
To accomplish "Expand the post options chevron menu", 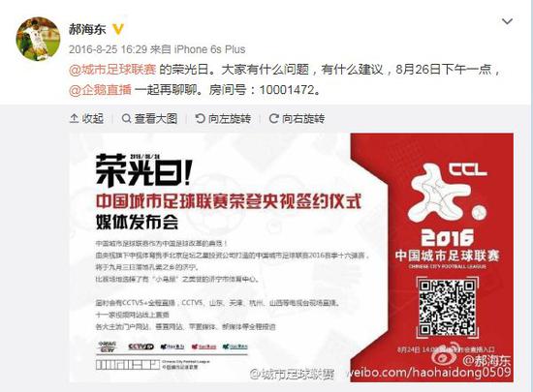I will click(507, 21).
